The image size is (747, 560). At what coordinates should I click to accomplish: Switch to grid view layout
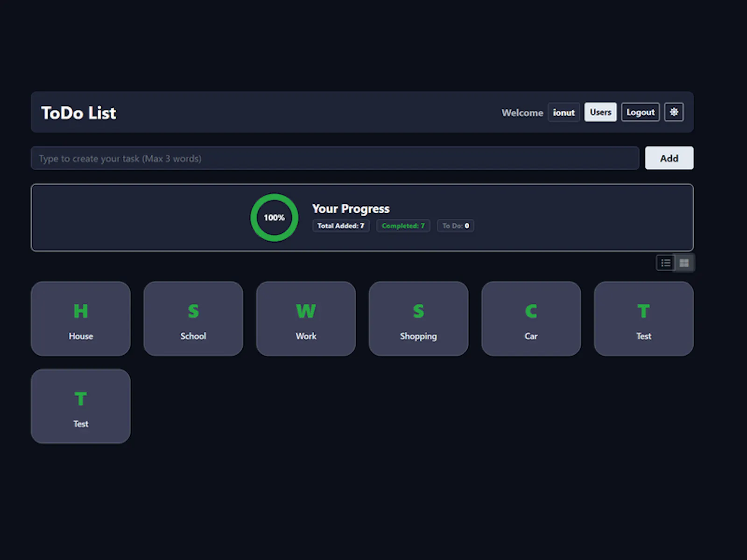pos(684,263)
